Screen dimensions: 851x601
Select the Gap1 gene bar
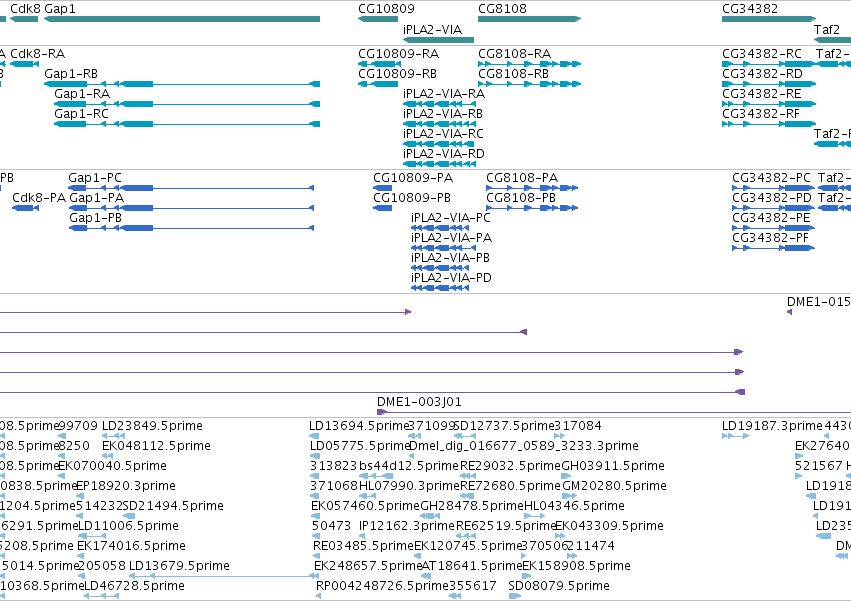click(182, 19)
